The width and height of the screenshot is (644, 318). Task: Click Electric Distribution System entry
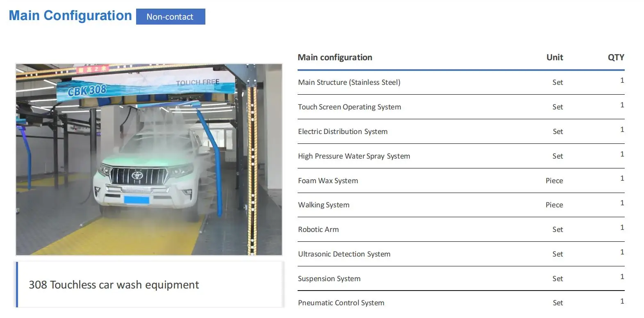coord(342,132)
